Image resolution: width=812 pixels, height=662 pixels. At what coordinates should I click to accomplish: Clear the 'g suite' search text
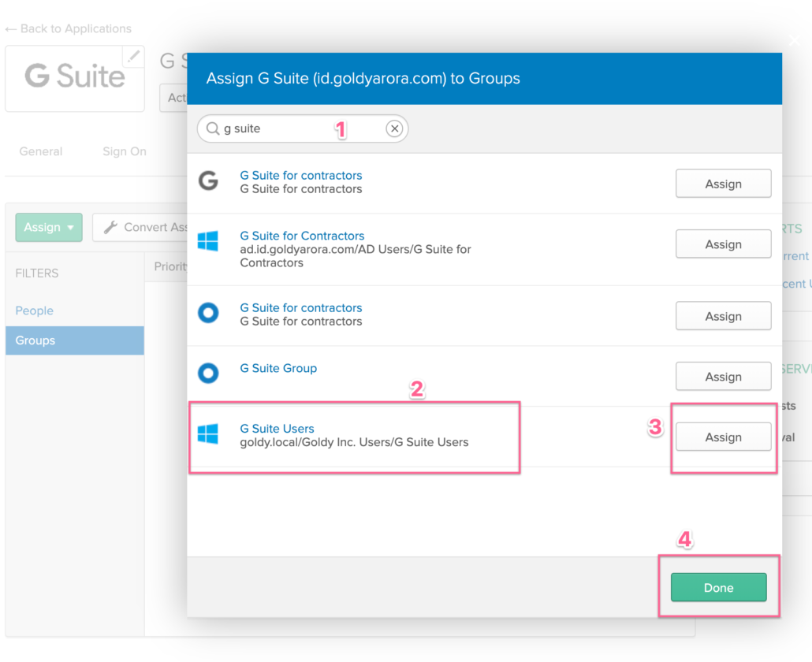[x=395, y=128]
